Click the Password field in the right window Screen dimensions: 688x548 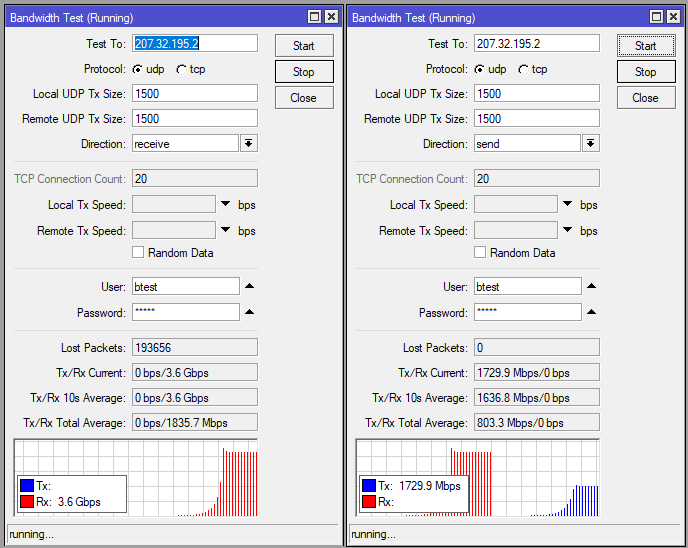click(x=528, y=312)
